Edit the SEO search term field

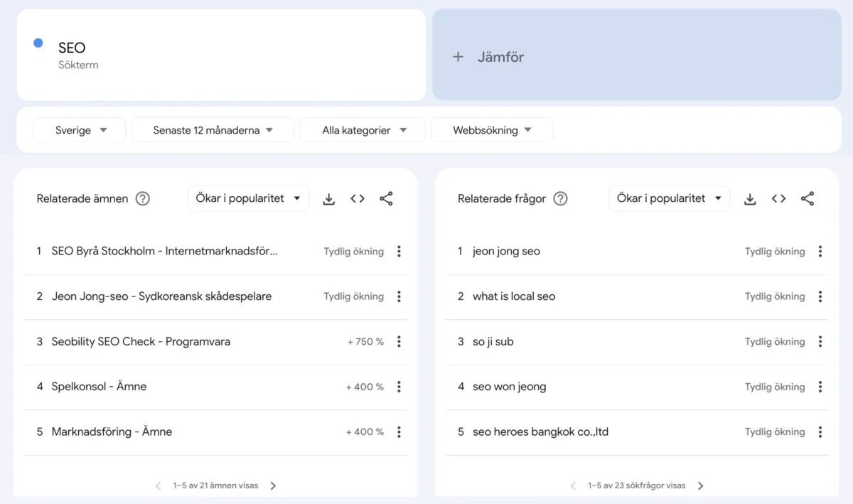point(222,55)
